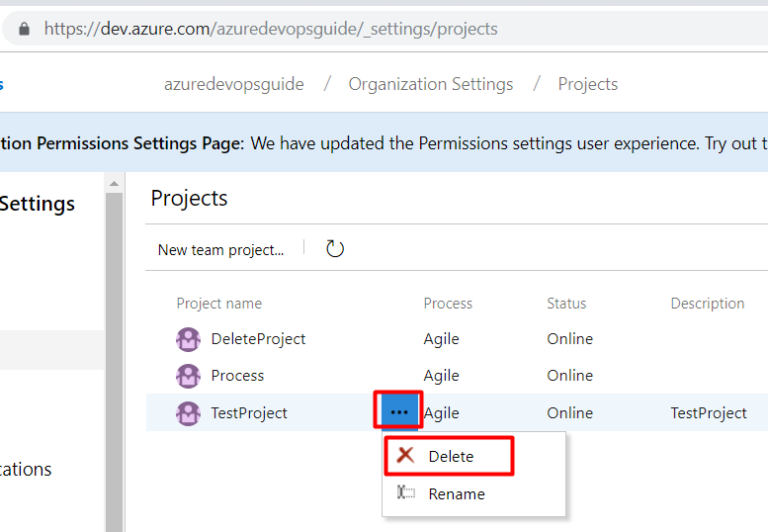
Task: Choose Rename from the context menu
Action: coord(456,494)
